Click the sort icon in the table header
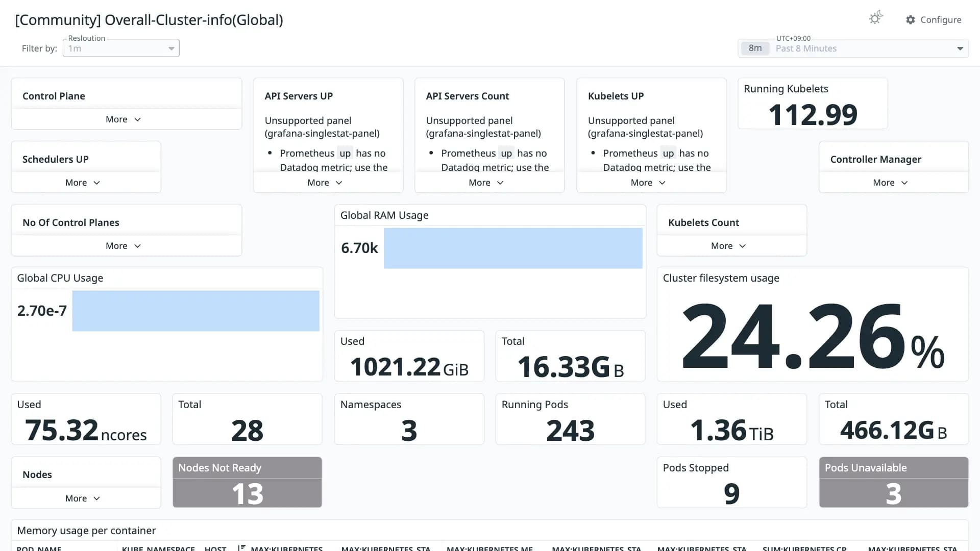Screen dimensions: 980x551 point(242,547)
